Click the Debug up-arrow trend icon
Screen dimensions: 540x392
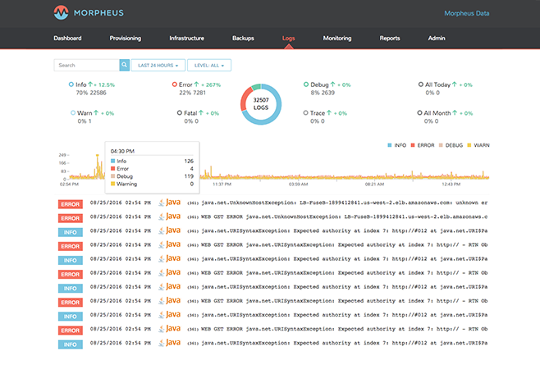point(332,84)
